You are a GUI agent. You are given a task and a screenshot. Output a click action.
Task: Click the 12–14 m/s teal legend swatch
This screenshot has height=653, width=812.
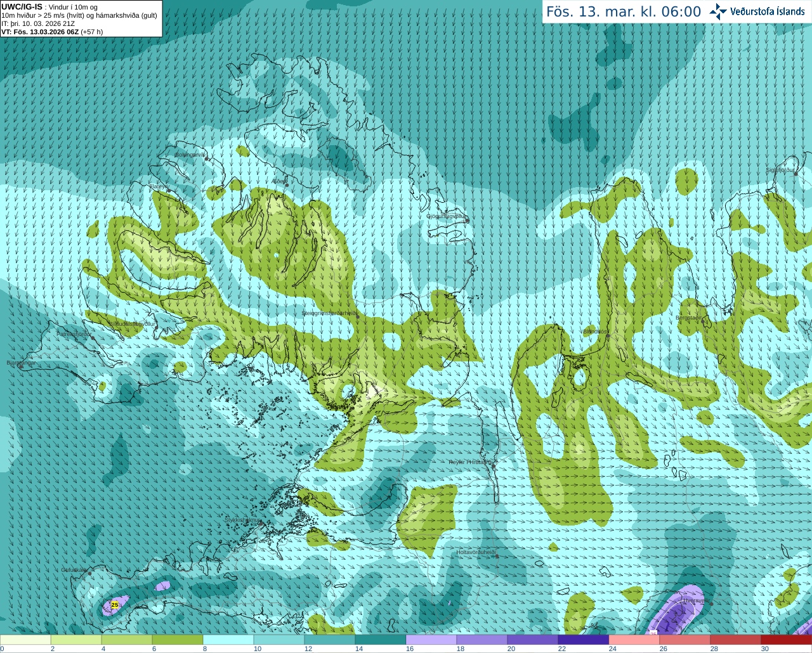pos(330,640)
